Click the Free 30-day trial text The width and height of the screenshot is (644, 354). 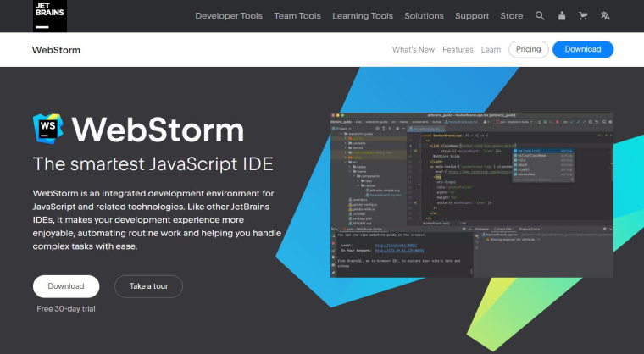(x=66, y=309)
